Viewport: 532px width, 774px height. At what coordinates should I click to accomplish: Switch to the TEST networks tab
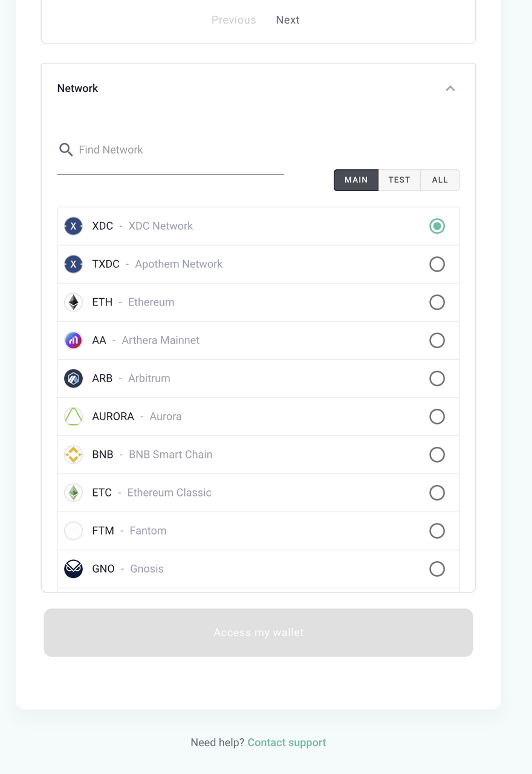click(399, 180)
